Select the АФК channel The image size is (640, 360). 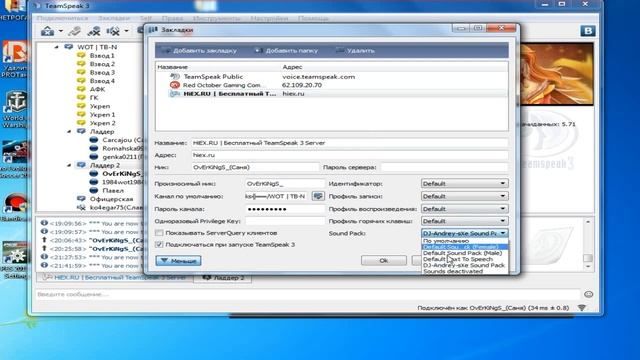(97, 89)
